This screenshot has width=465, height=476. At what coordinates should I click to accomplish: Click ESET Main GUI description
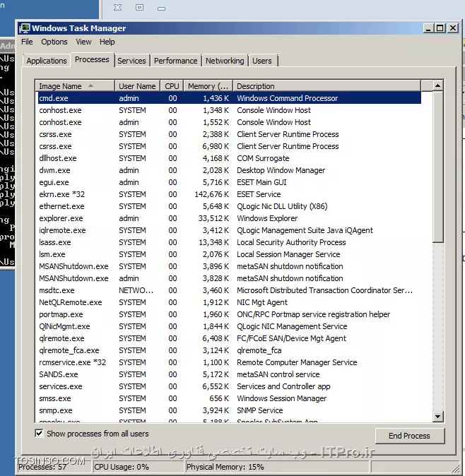click(261, 182)
